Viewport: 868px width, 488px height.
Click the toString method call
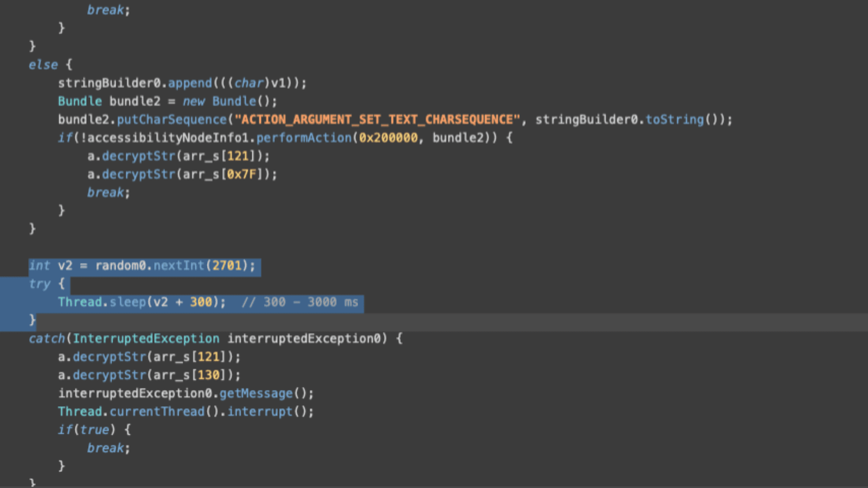coord(674,119)
